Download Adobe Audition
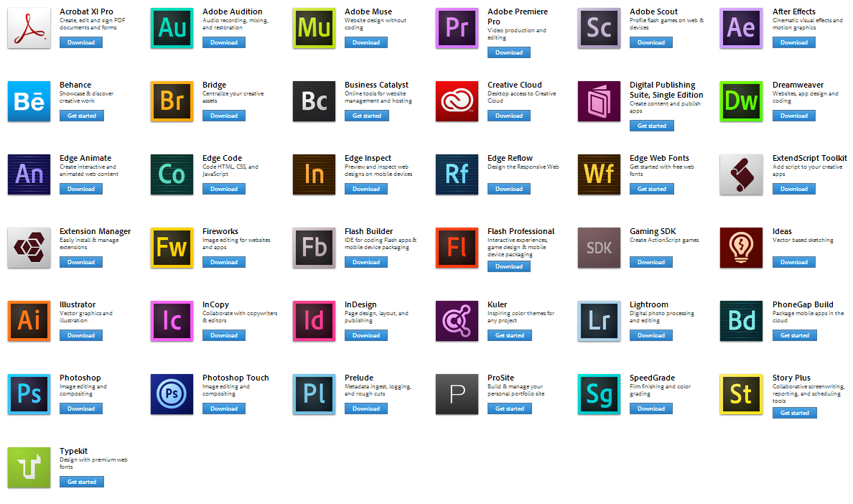The image size is (853, 504). point(223,42)
